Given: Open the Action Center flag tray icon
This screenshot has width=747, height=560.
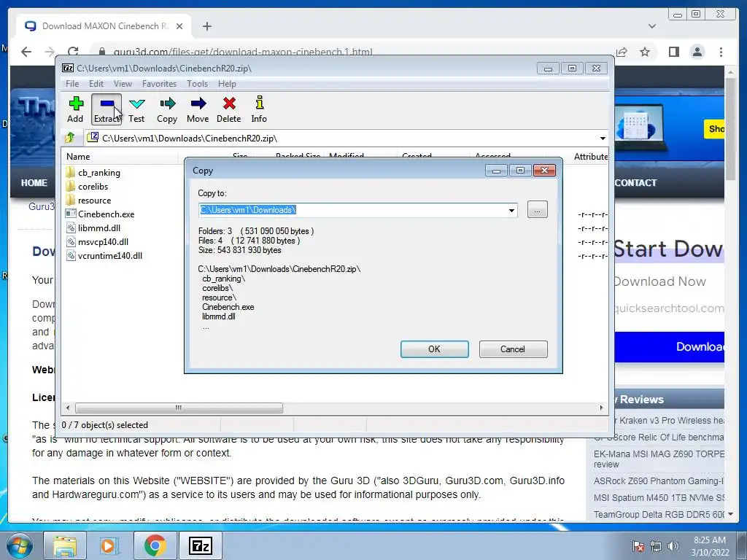Looking at the screenshot, I should (x=638, y=545).
